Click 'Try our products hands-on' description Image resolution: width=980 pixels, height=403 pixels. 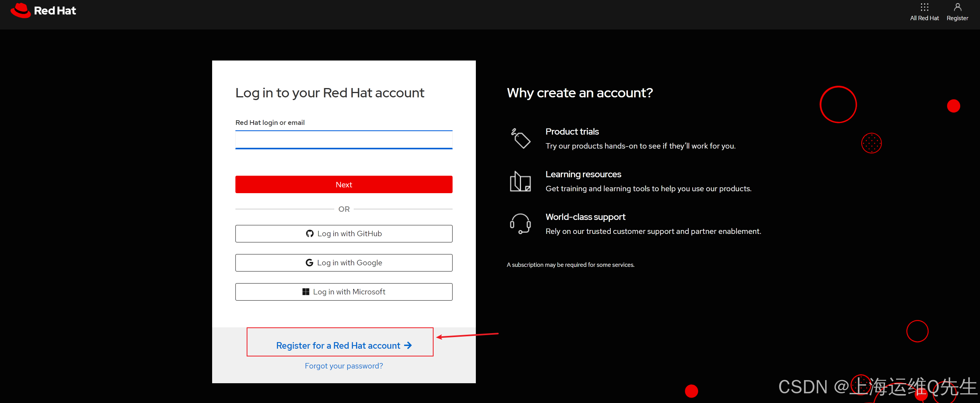pos(640,146)
